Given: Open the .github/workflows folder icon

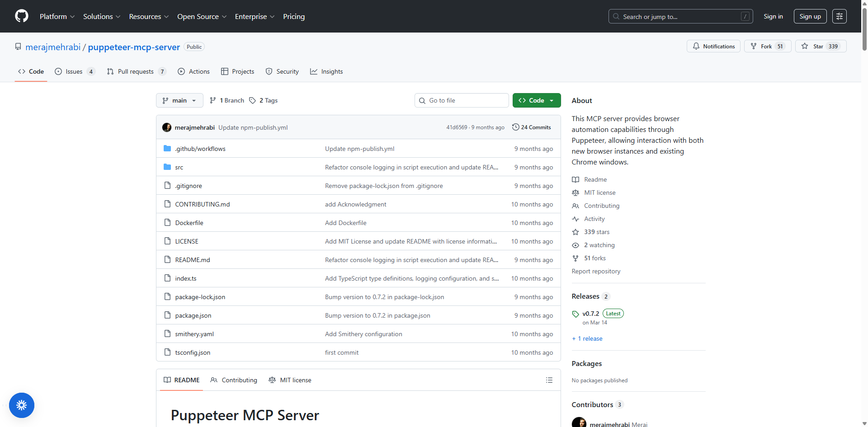Looking at the screenshot, I should pos(167,148).
